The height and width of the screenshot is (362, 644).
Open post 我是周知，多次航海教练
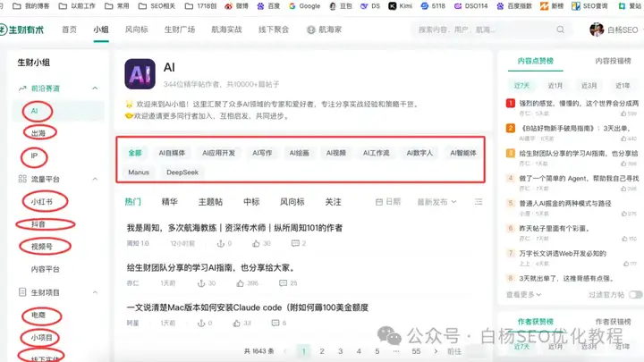coord(234,228)
